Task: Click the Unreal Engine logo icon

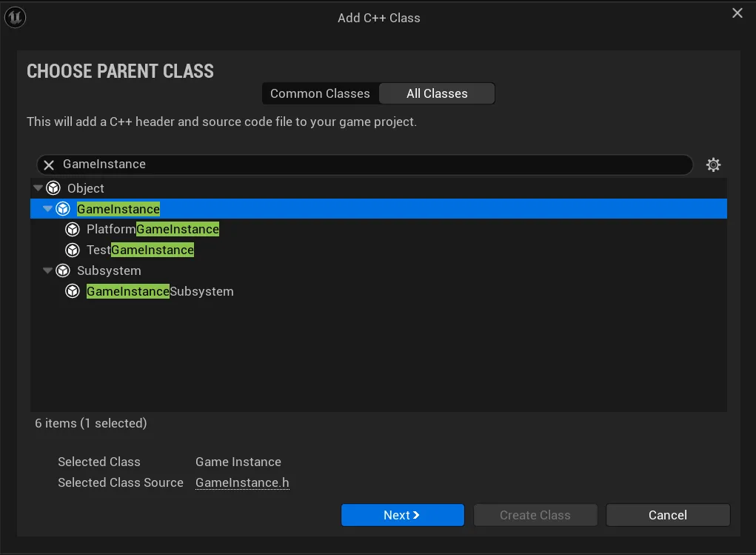Action: click(15, 17)
